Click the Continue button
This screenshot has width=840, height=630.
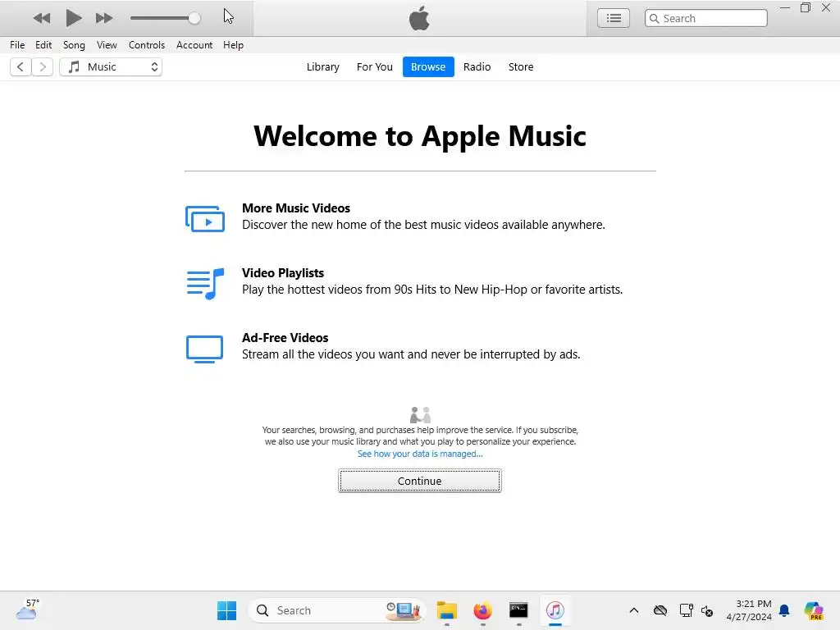(420, 481)
